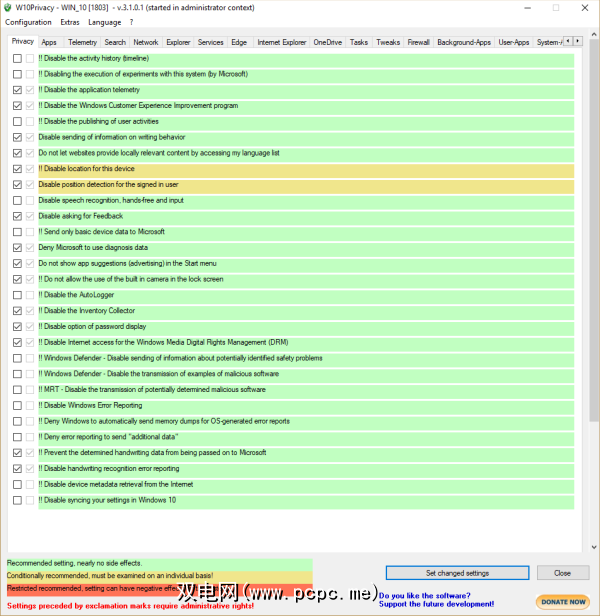Select 'Windows Defender - Disable the transmission of examples' row
This screenshot has width=600, height=616.
[x=306, y=374]
